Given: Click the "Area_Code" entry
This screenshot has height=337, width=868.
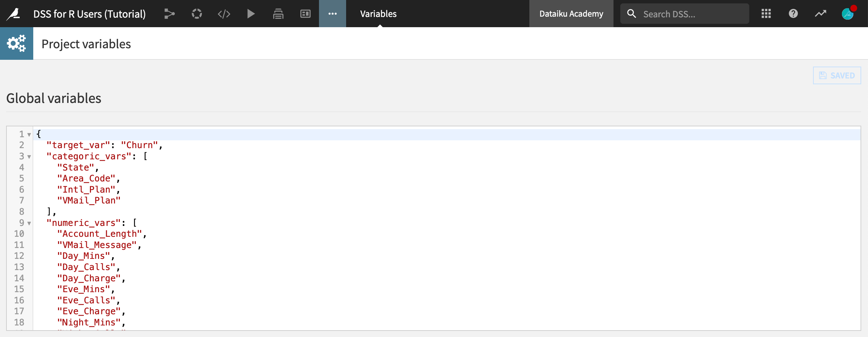Looking at the screenshot, I should pos(86,178).
